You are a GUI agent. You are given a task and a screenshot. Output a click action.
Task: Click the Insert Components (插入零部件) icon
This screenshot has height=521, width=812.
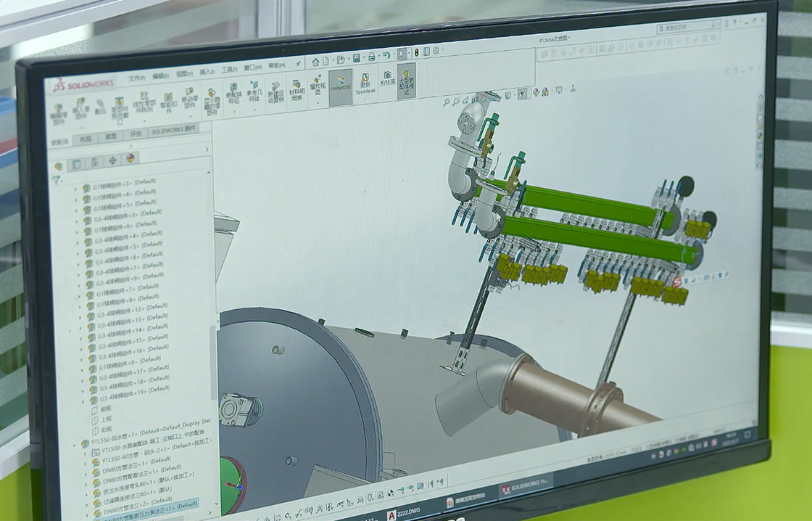pos(81,108)
